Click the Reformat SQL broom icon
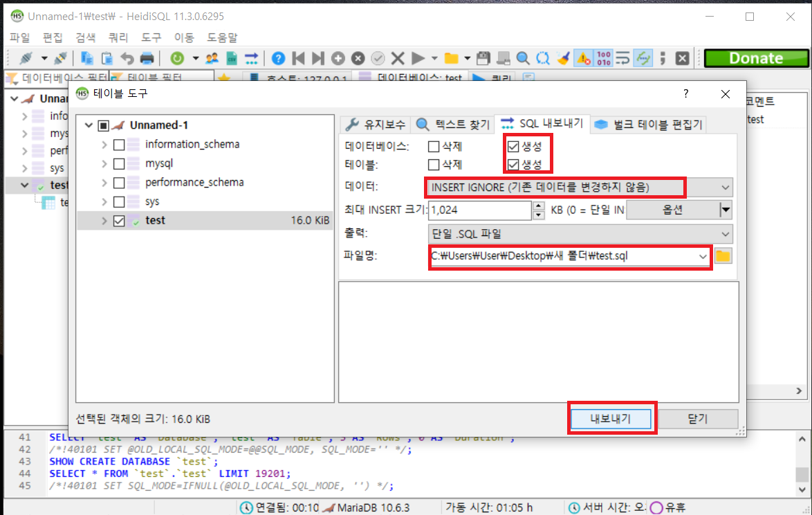The height and width of the screenshot is (515, 812). [563, 58]
